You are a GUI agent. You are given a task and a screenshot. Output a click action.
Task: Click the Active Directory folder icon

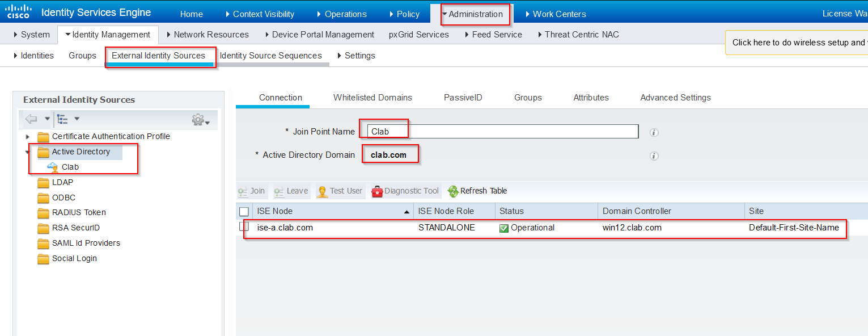coord(43,152)
